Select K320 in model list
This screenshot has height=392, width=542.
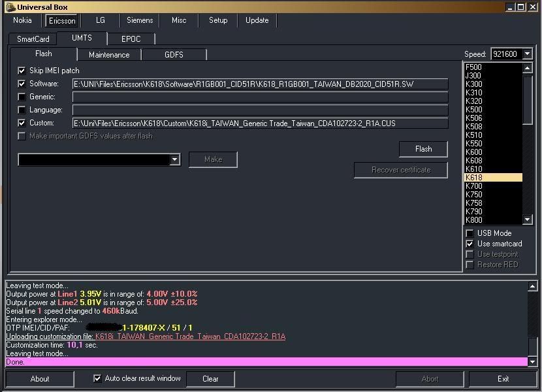[493, 101]
